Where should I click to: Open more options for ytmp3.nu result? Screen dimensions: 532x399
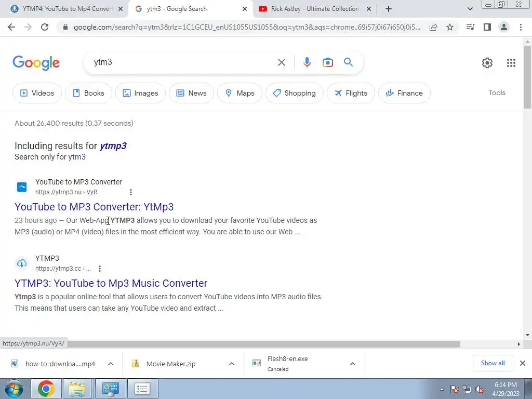tap(131, 192)
